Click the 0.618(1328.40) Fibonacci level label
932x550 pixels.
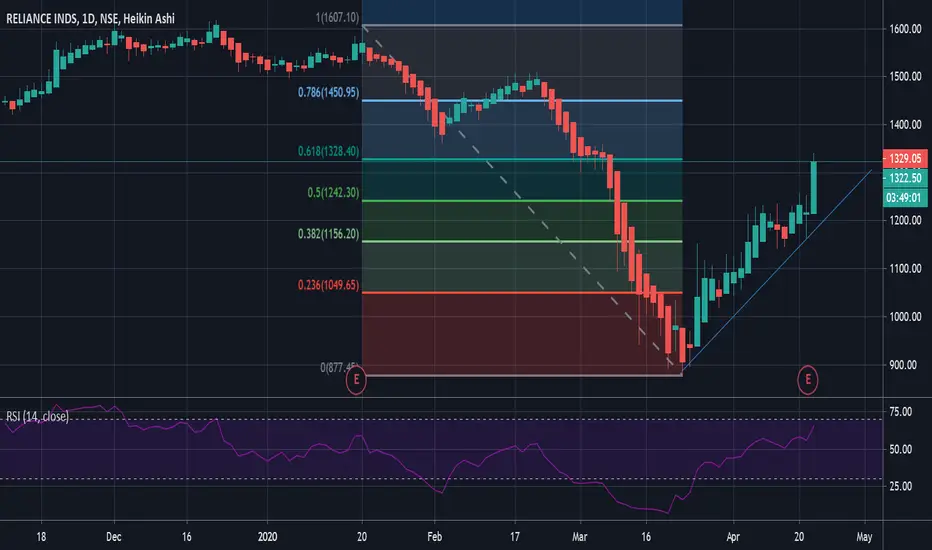(x=328, y=151)
